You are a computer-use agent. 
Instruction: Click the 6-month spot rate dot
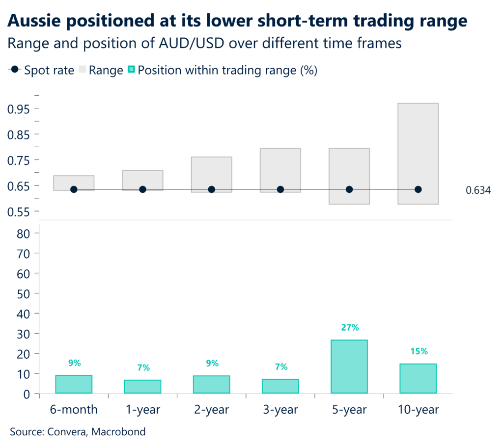(74, 189)
